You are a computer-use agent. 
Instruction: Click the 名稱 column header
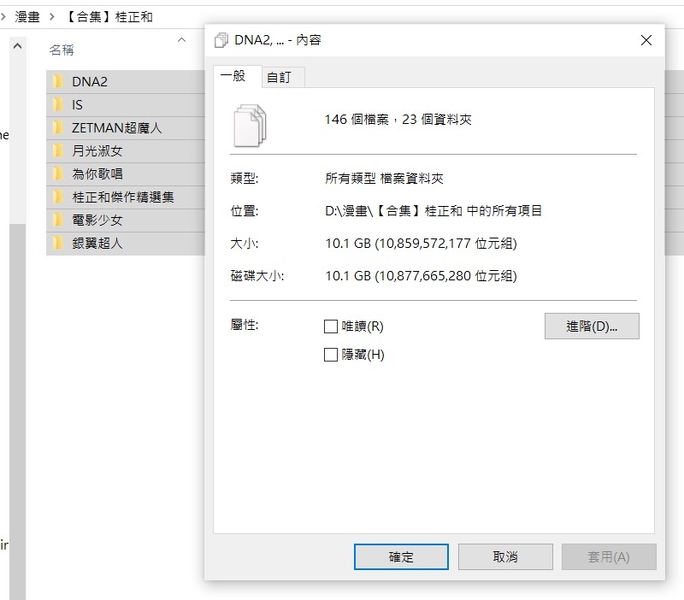pyautogui.click(x=62, y=50)
